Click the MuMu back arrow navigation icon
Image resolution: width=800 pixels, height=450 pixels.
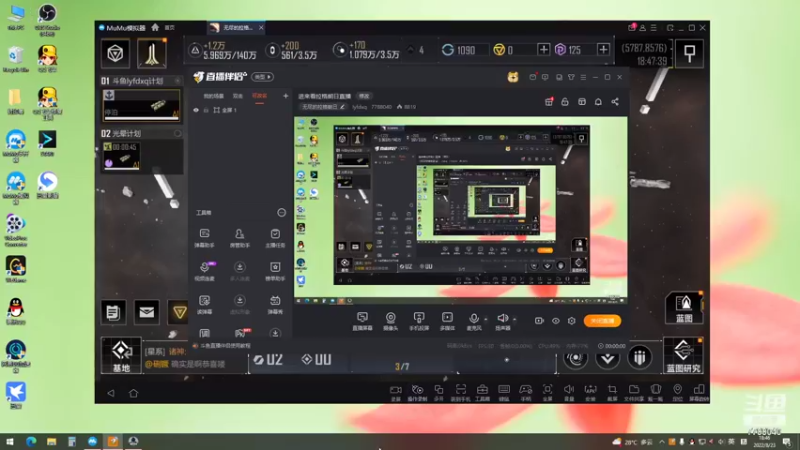[111, 393]
